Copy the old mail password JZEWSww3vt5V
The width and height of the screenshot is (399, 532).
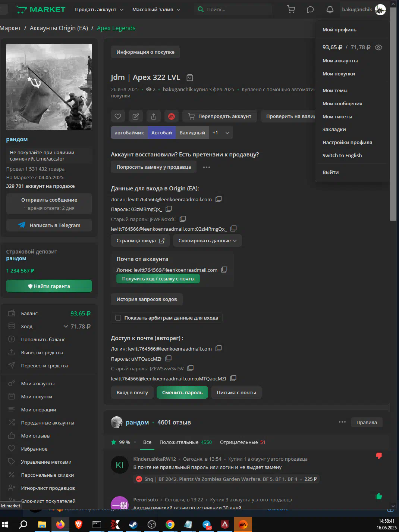coord(191,368)
